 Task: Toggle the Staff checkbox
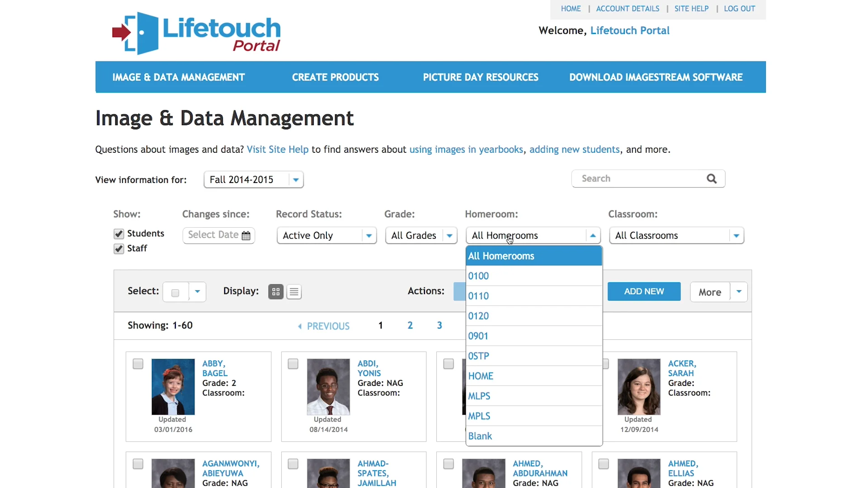119,249
